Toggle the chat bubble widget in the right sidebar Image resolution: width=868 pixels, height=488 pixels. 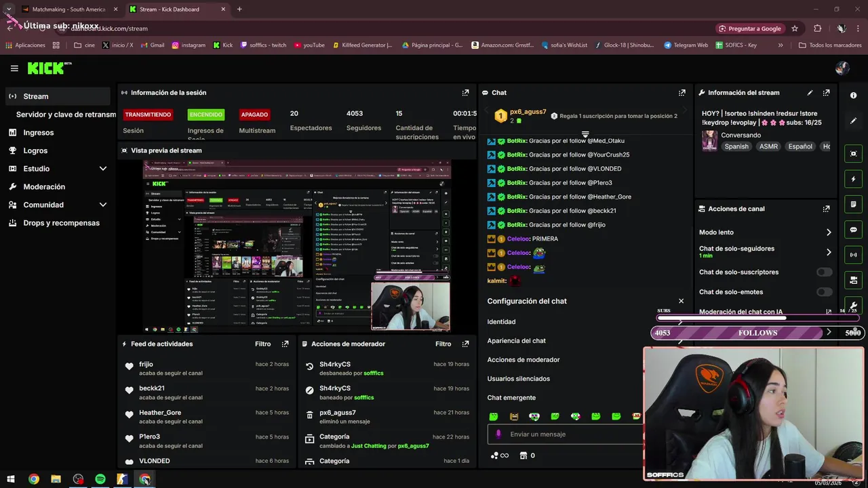(853, 230)
